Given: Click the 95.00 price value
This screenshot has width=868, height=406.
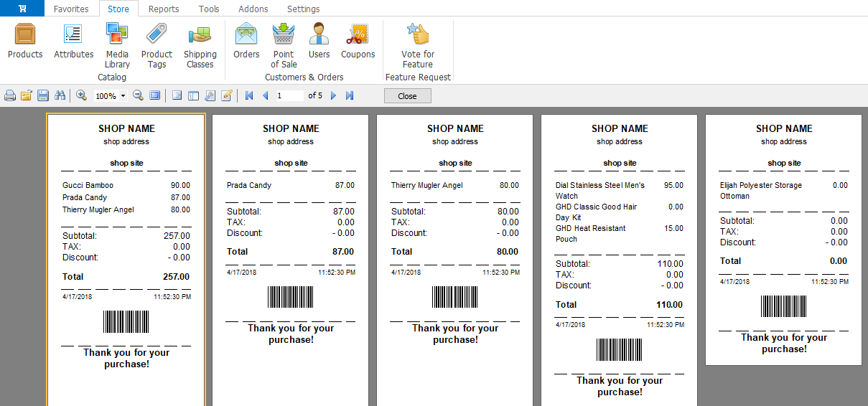Looking at the screenshot, I should (x=673, y=185).
